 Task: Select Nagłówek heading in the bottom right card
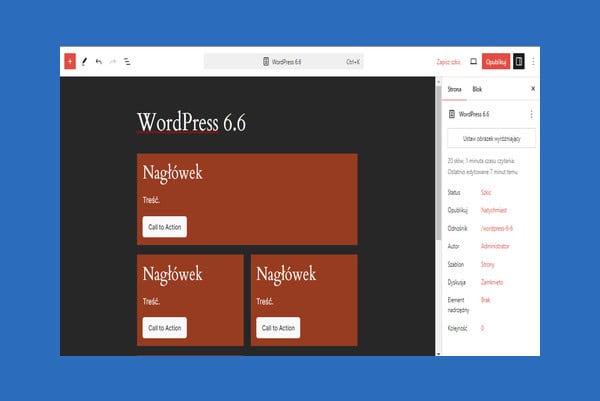coord(286,274)
